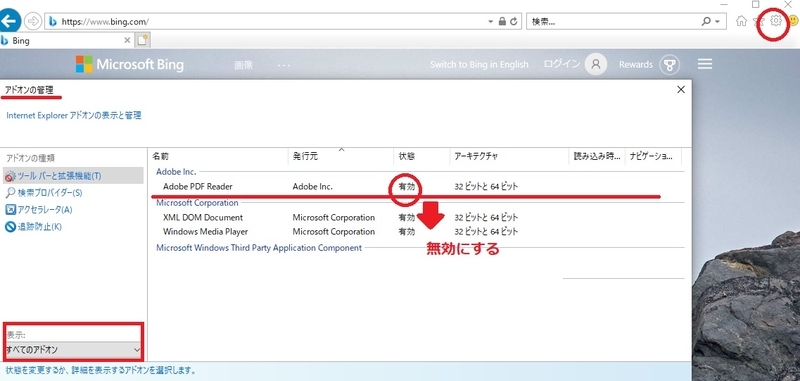Click the アドオンの管理 dialog title
The width and height of the screenshot is (800, 381).
pyautogui.click(x=29, y=90)
